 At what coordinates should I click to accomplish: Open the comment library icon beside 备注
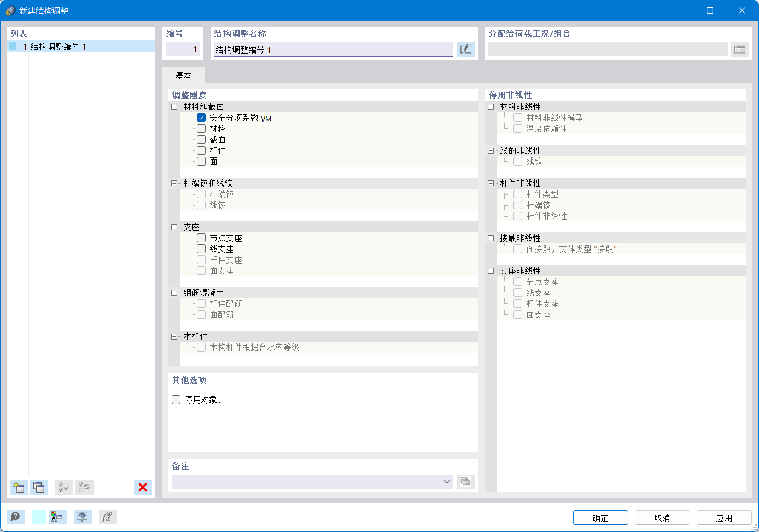465,482
